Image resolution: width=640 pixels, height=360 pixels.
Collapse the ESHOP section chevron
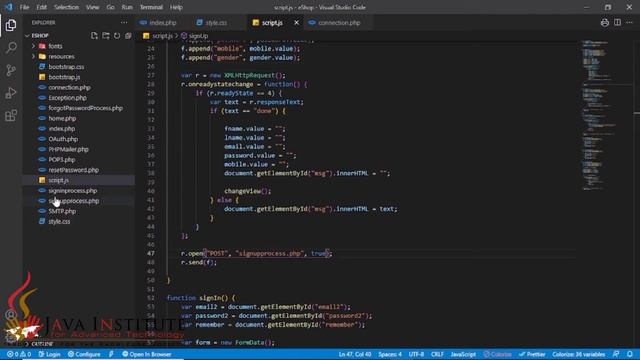pos(27,36)
